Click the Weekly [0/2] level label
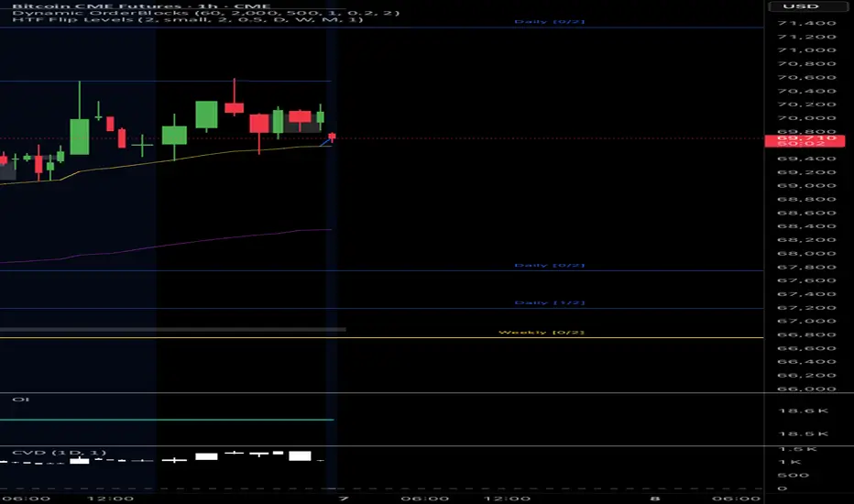 [x=542, y=332]
